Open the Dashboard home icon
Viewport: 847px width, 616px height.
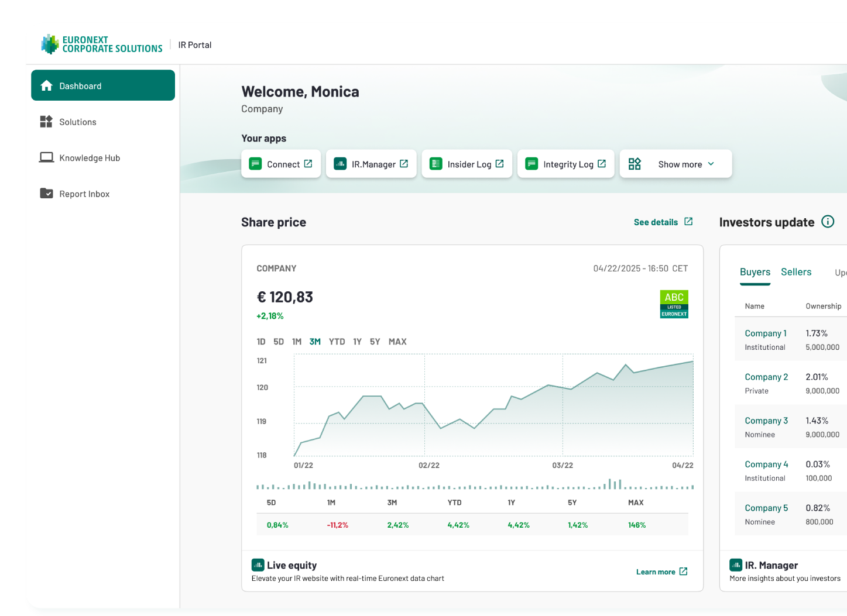pyautogui.click(x=46, y=86)
